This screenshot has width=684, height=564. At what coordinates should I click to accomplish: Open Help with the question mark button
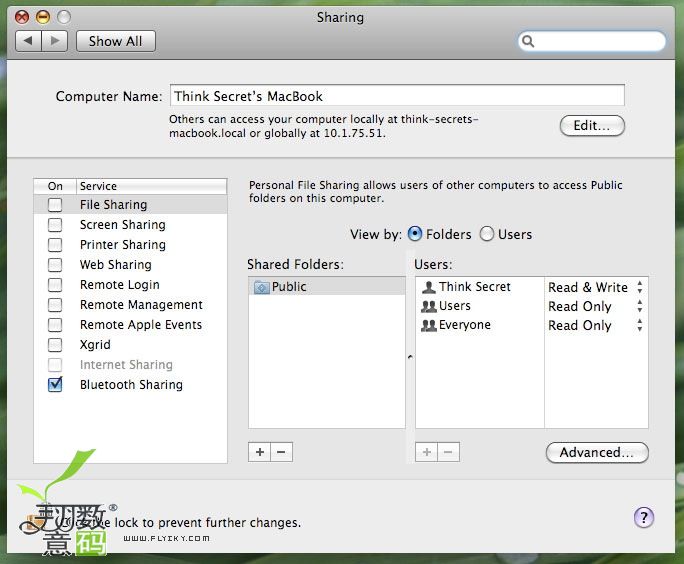644,517
